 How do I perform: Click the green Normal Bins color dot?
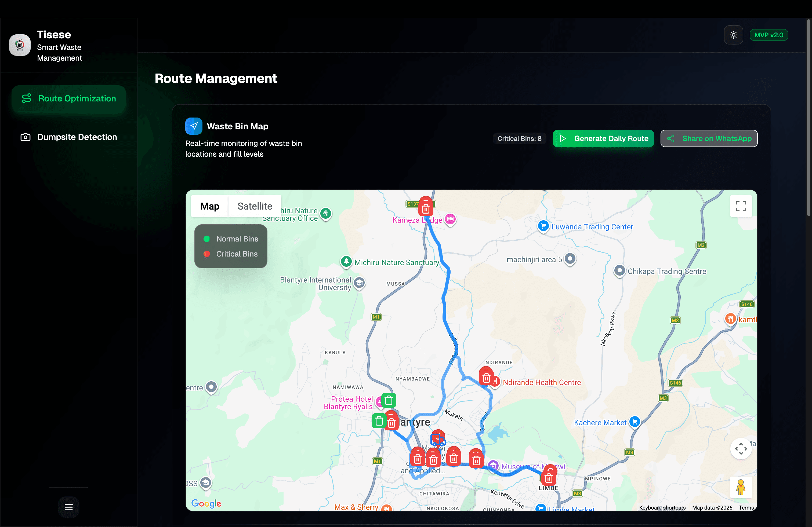pos(207,239)
